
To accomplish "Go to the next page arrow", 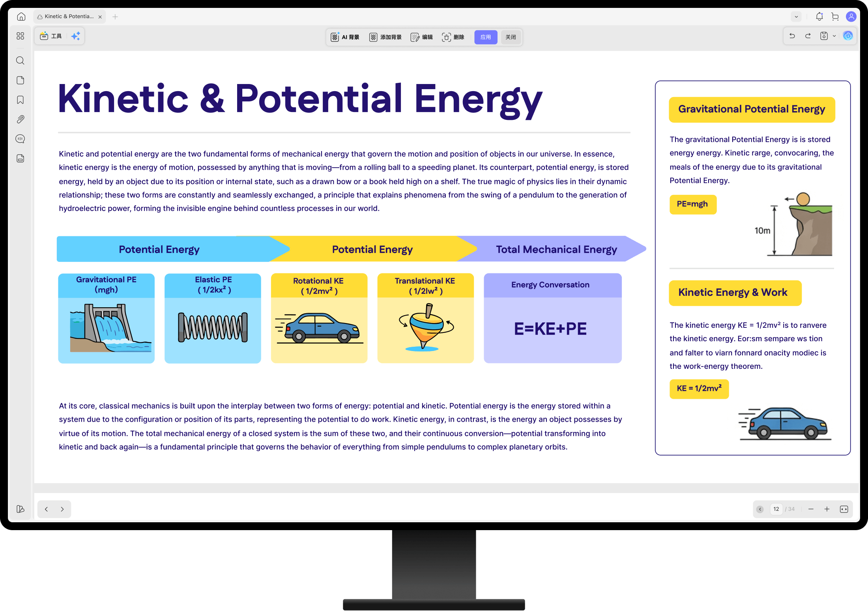I will 62,509.
